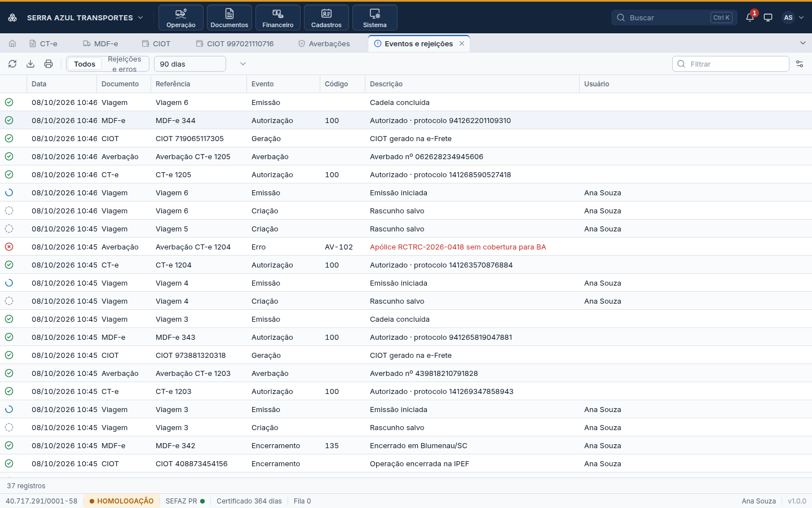Click Certificado 364 dias in status bar
This screenshot has height=508, width=812.
[249, 501]
